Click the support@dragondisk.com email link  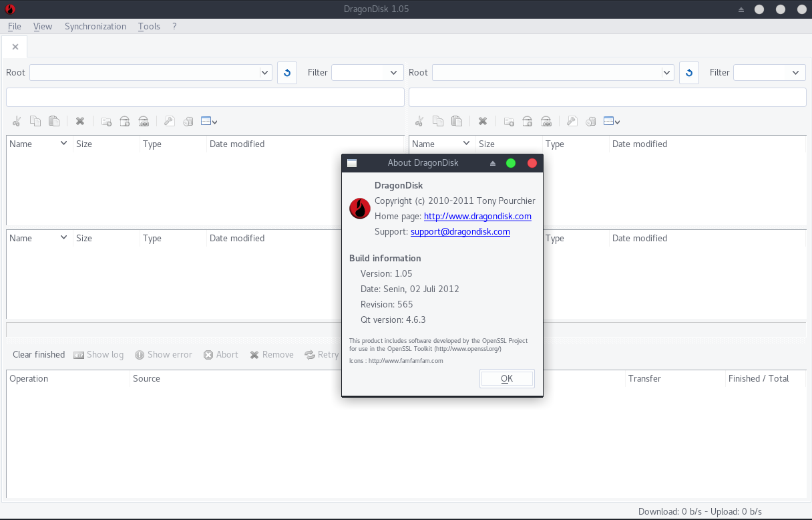460,231
